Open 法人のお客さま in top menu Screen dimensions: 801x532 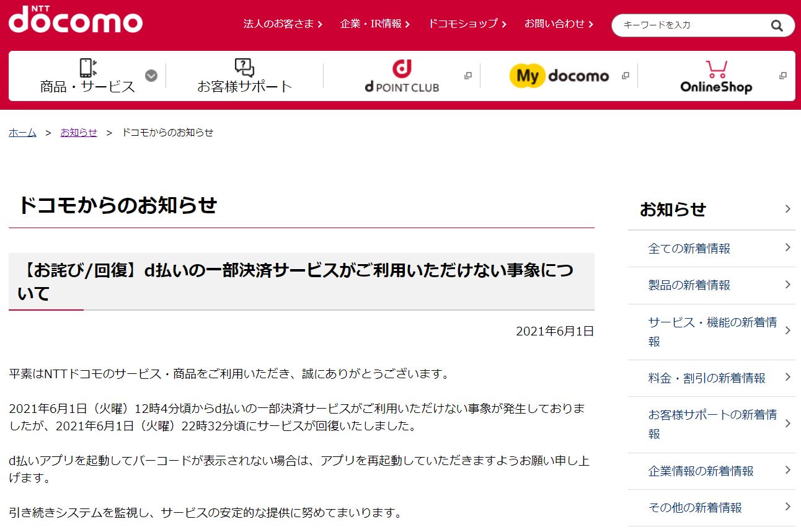click(x=279, y=24)
